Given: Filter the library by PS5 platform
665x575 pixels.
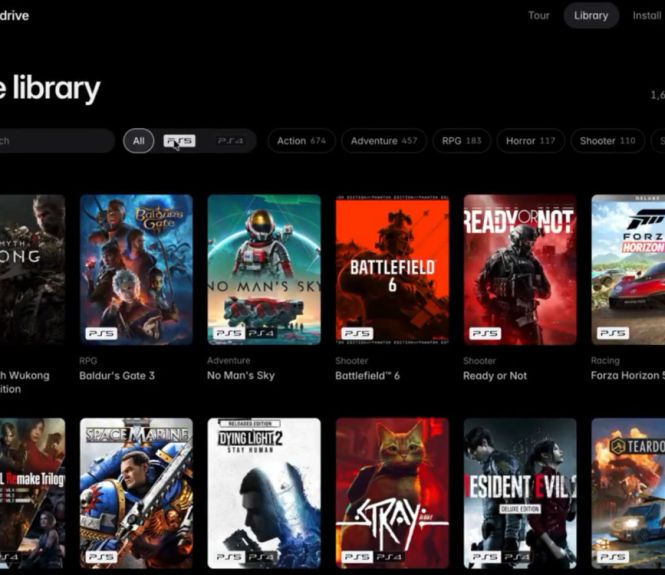Looking at the screenshot, I should pos(179,141).
